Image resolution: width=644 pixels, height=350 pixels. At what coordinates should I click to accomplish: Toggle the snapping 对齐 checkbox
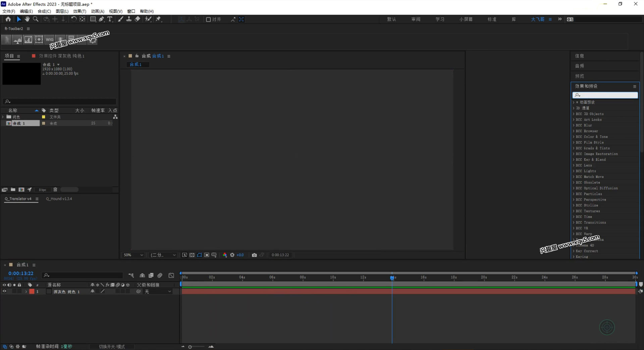click(208, 19)
